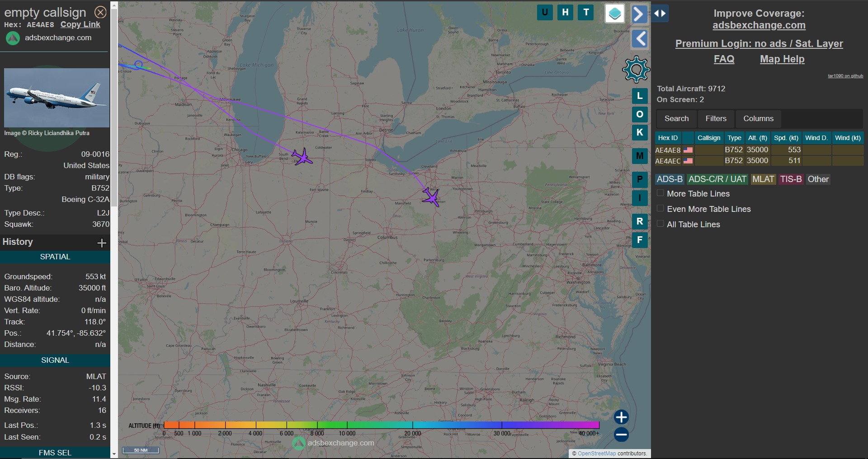
Task: Select aircraft row AE4AE8
Action: [759, 150]
